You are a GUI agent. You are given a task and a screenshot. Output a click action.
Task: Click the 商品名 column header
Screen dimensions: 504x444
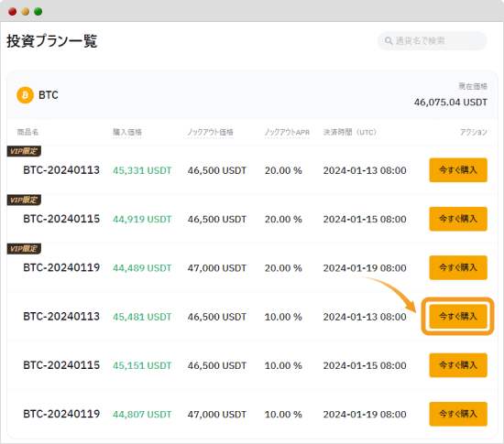tap(28, 132)
